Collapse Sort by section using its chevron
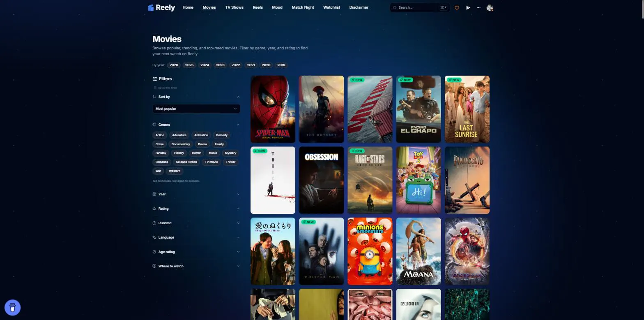 click(x=238, y=97)
